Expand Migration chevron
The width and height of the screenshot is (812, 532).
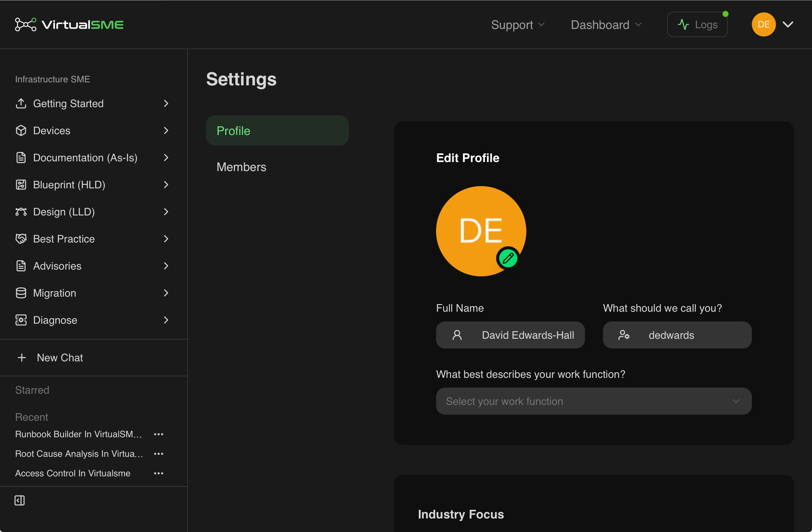pos(166,293)
